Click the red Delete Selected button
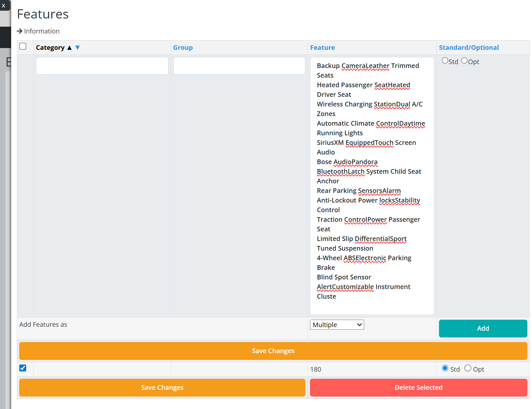 pos(418,388)
